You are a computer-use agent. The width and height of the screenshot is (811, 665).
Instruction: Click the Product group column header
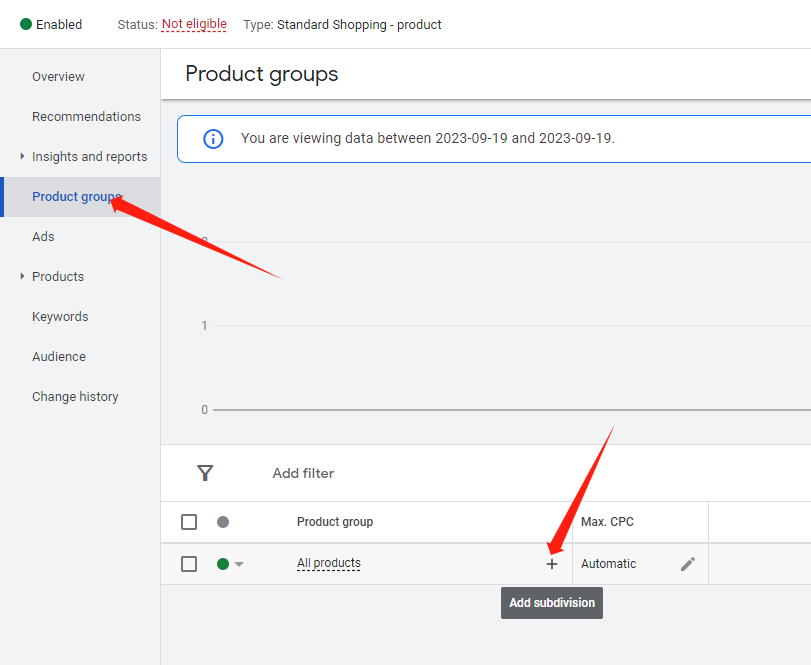tap(335, 522)
